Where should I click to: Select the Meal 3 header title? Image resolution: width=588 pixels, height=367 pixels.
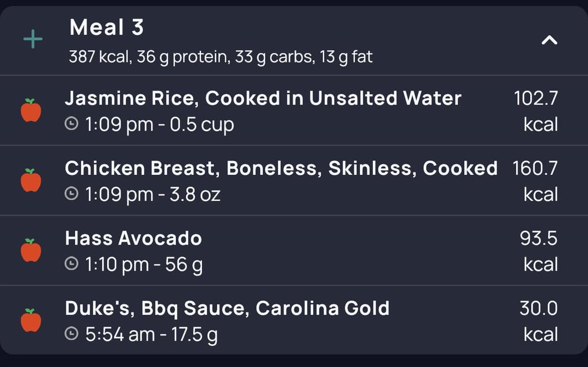107,27
